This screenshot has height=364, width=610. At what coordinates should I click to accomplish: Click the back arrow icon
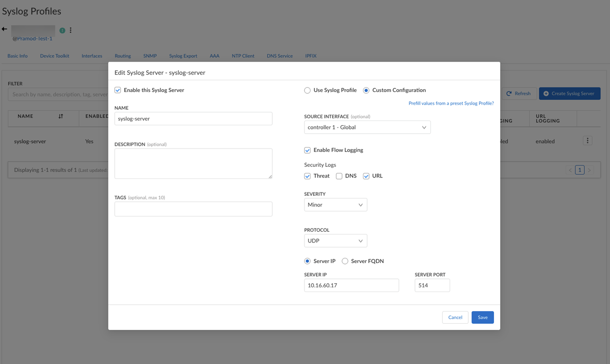[4, 29]
